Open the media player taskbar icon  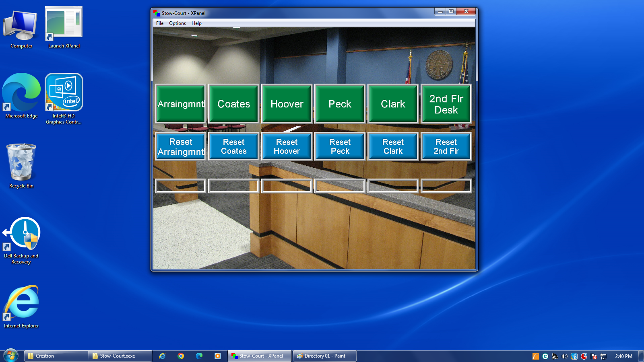click(x=218, y=356)
